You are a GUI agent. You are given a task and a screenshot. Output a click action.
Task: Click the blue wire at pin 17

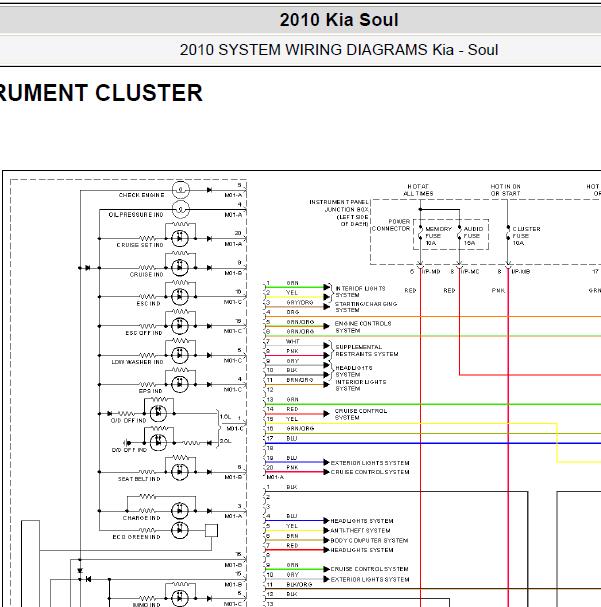click(x=433, y=443)
